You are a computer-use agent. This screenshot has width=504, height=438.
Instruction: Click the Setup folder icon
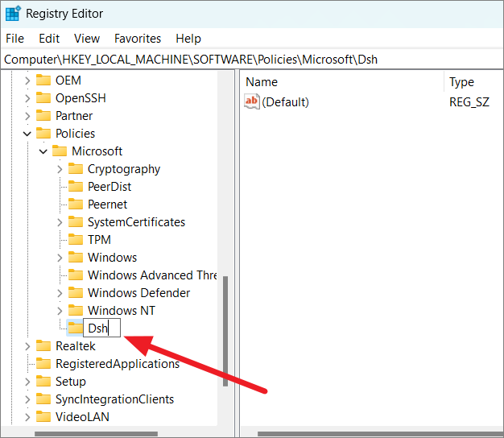tap(43, 381)
